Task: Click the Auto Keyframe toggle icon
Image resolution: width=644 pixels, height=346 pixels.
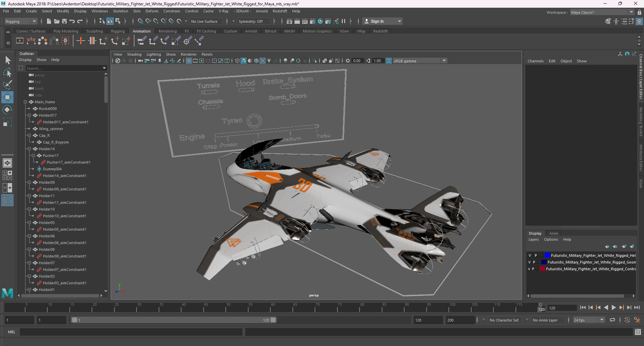Action: coord(627,320)
